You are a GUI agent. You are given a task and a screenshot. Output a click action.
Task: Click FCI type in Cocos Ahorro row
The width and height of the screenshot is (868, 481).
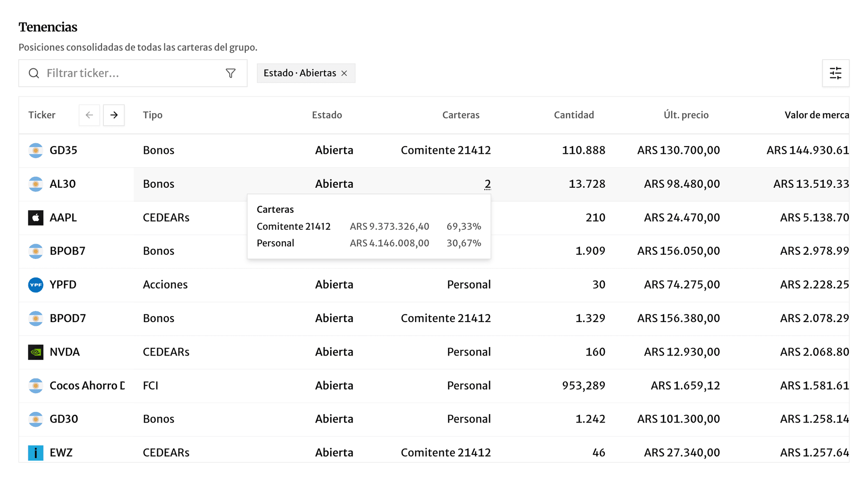tap(150, 386)
